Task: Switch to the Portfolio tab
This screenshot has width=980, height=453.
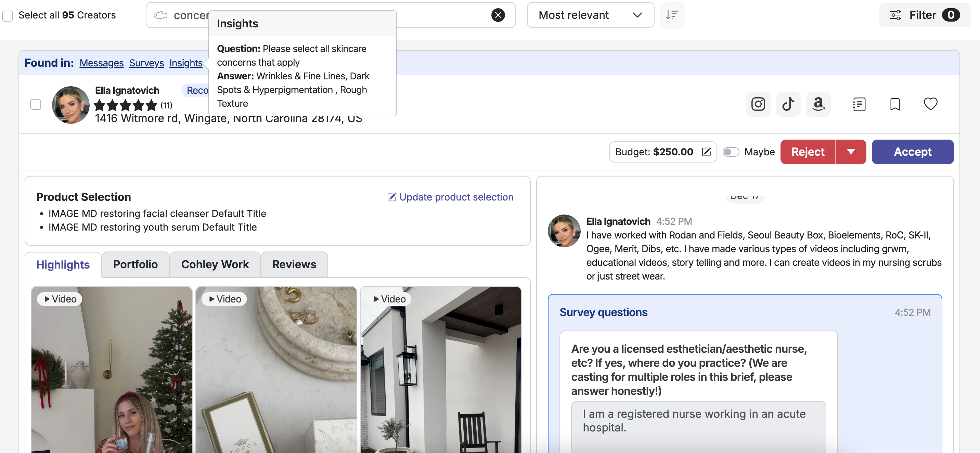Action: [135, 264]
